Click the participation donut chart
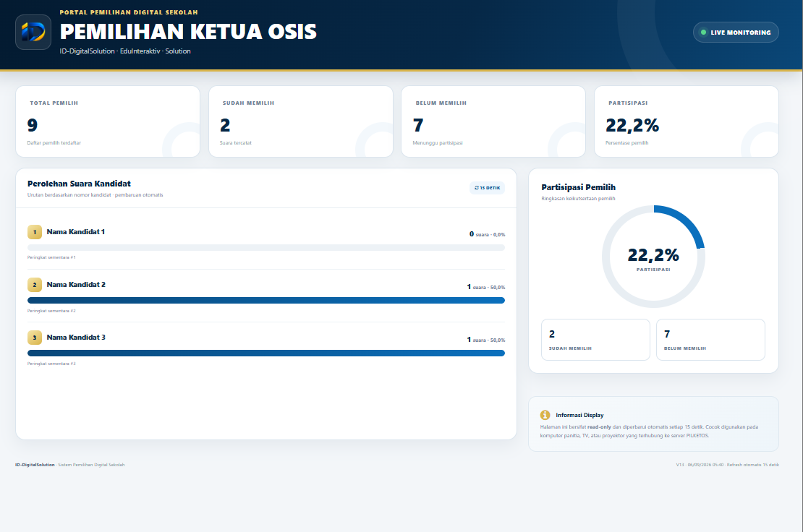 [x=653, y=257]
